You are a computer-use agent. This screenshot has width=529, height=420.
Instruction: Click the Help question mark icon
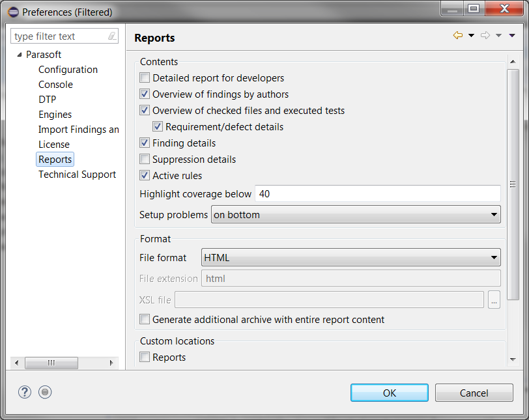[x=25, y=392]
